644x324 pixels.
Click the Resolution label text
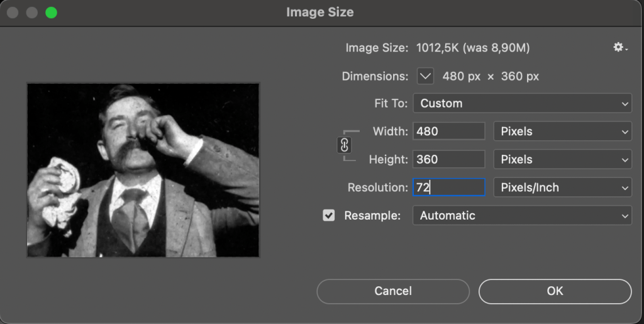(x=377, y=187)
